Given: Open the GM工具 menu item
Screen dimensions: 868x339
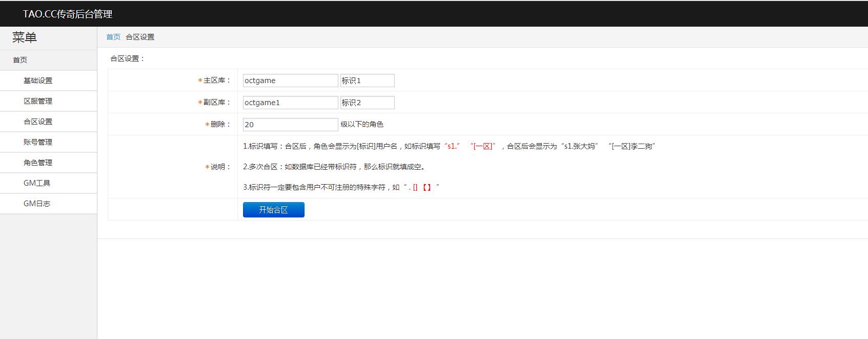Looking at the screenshot, I should coord(37,183).
